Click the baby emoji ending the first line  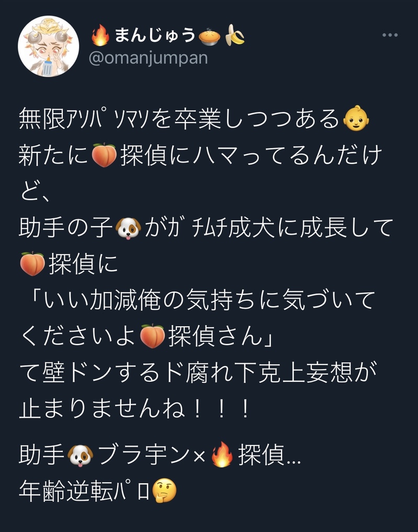(x=356, y=119)
